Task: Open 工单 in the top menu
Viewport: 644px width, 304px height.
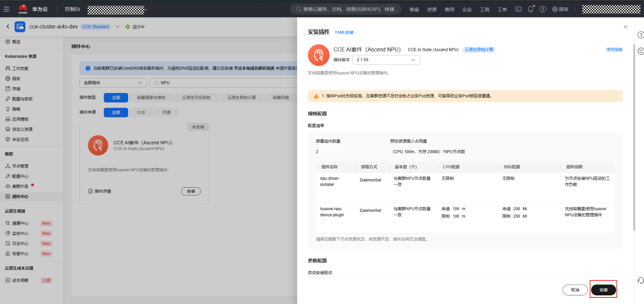Action: tap(502, 9)
